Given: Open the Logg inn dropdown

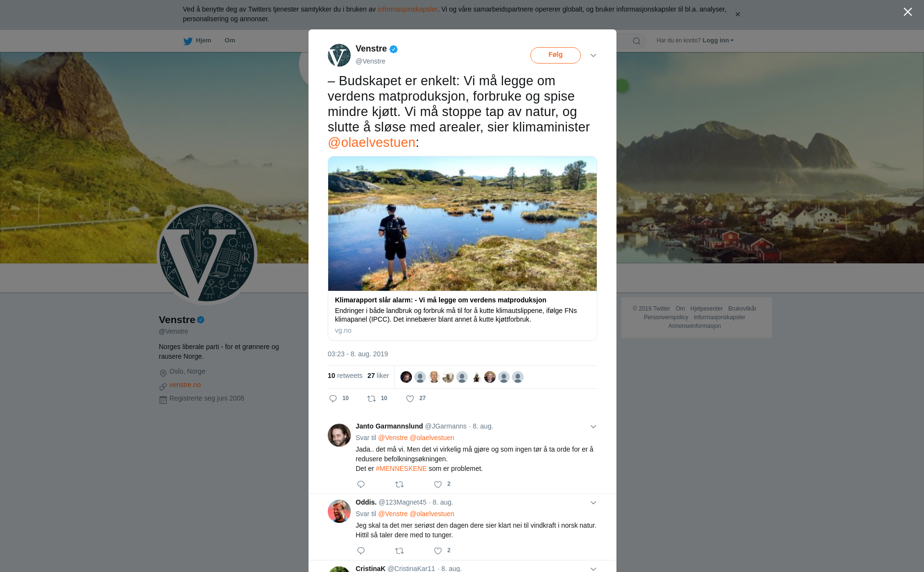Looking at the screenshot, I should (718, 40).
